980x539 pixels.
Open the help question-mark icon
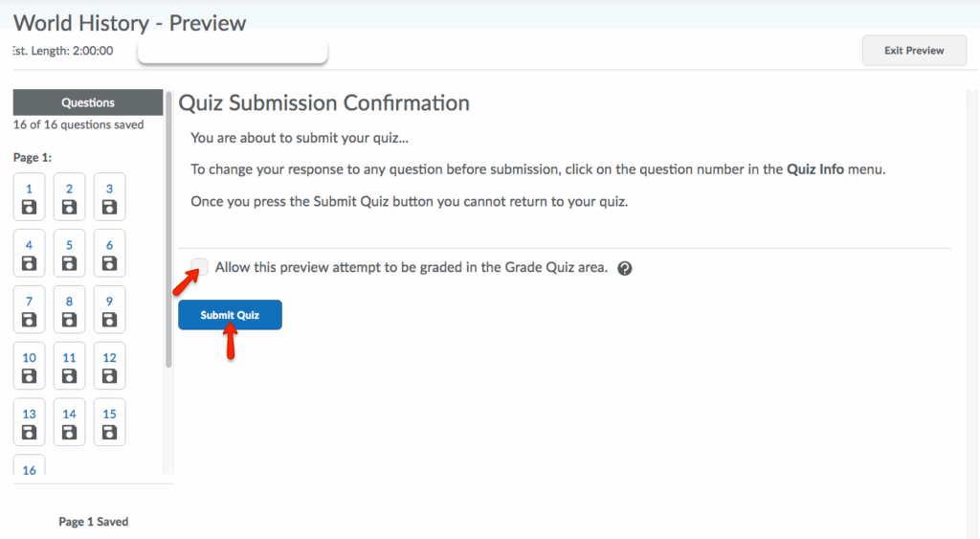(625, 269)
